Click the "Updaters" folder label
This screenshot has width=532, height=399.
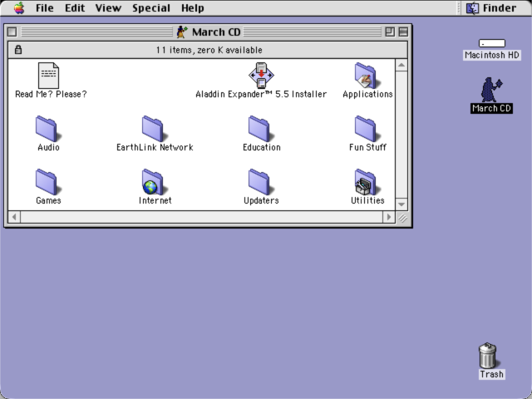[x=261, y=200]
